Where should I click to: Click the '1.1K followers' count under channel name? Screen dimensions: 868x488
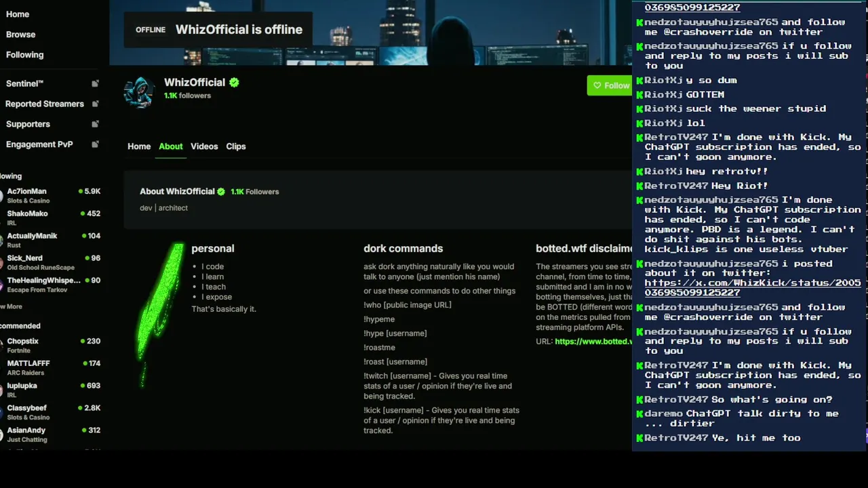coord(187,96)
